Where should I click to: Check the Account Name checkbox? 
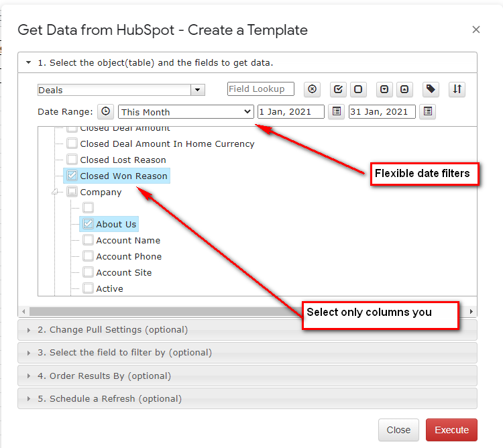click(89, 240)
